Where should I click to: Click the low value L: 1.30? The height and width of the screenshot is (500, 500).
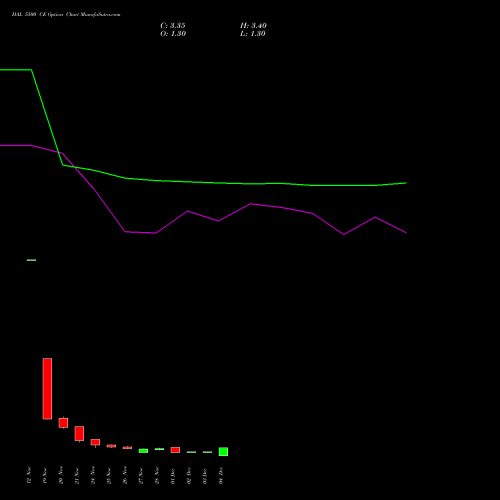(253, 34)
